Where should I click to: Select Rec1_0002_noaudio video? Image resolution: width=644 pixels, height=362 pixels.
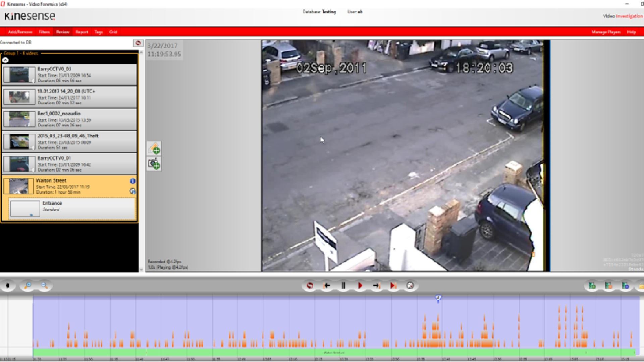pyautogui.click(x=70, y=119)
